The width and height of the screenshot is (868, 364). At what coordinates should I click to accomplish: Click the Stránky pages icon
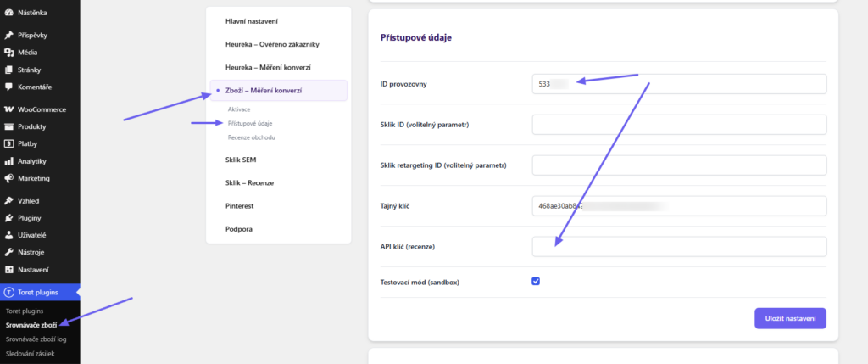pyautogui.click(x=8, y=70)
